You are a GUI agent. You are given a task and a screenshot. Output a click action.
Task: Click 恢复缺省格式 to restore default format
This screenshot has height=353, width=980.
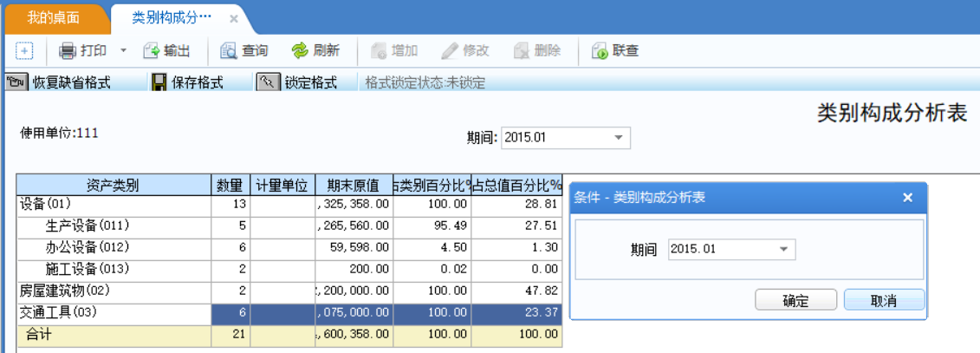click(x=58, y=82)
